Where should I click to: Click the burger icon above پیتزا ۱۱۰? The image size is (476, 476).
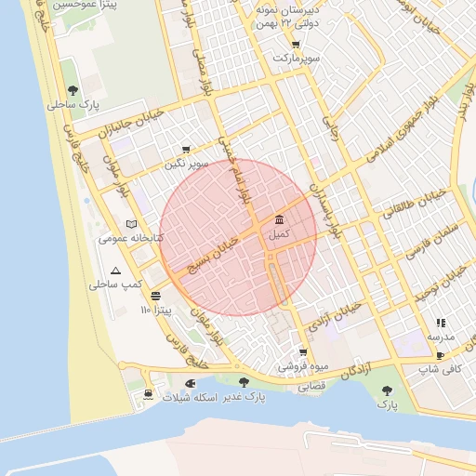(x=155, y=296)
